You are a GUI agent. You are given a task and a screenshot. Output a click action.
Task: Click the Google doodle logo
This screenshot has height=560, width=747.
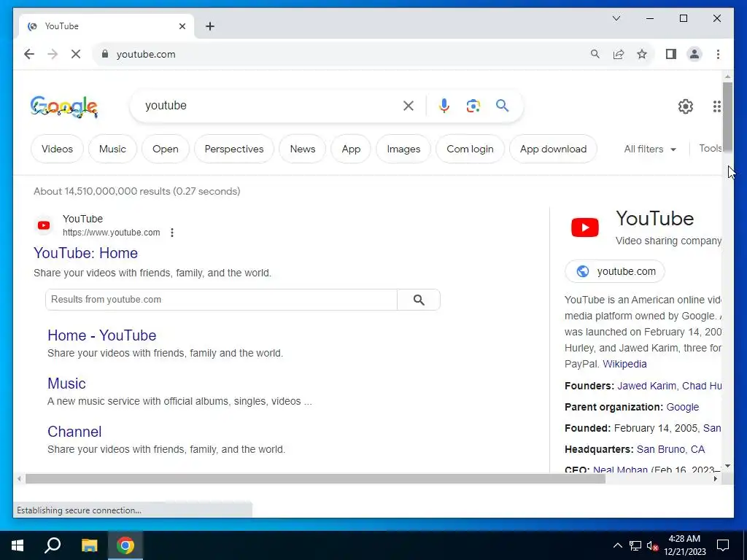pyautogui.click(x=64, y=106)
